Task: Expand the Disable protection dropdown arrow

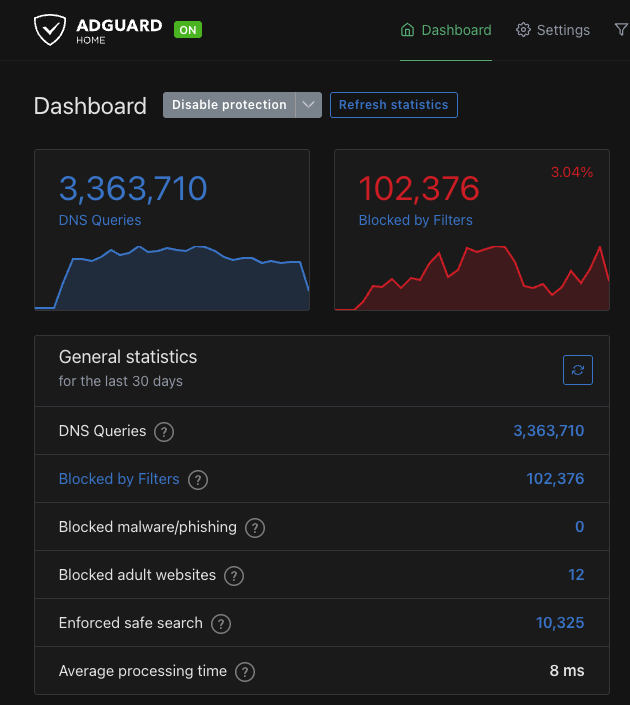Action: 309,105
